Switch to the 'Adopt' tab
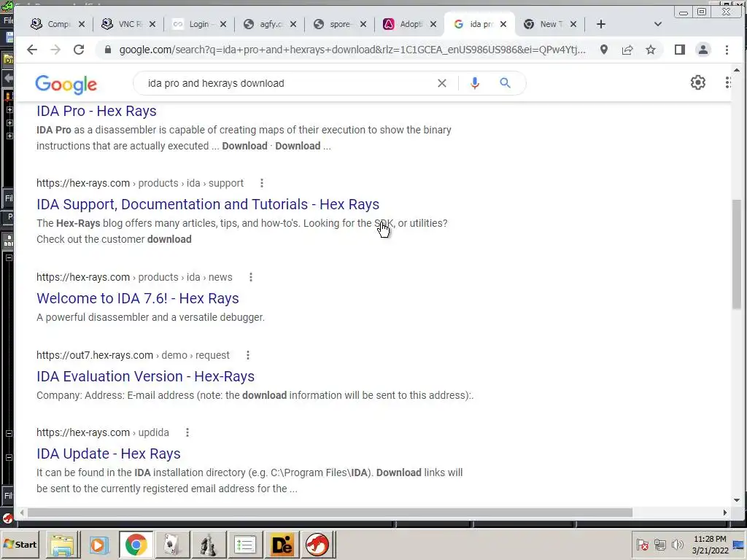Viewport: 747px width, 560px height. tap(410, 24)
